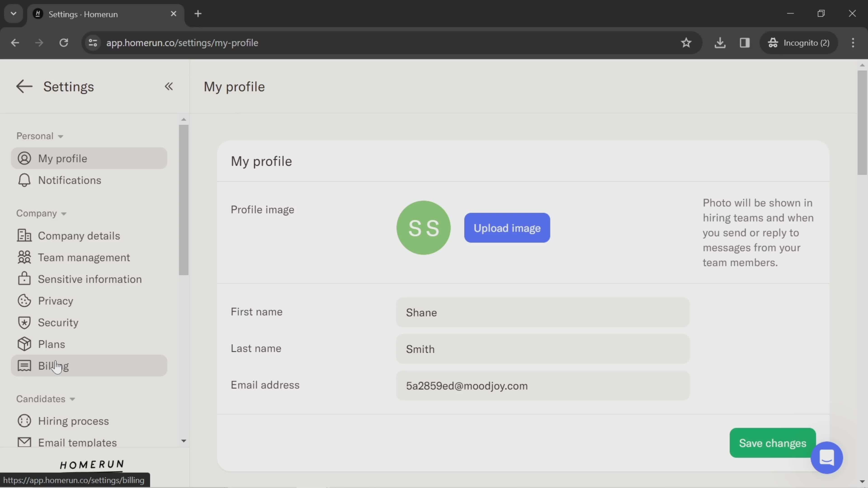This screenshot has height=488, width=868.
Task: Click the Sensitive information lock icon
Action: [x=24, y=279]
